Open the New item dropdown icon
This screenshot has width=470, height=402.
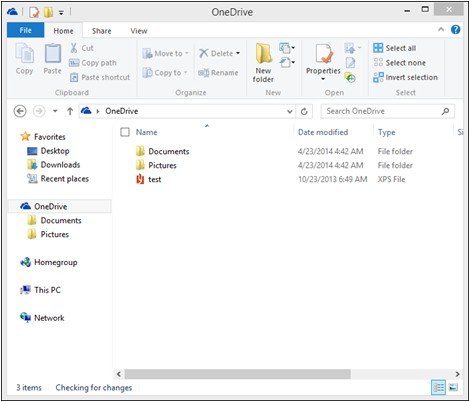tap(287, 48)
